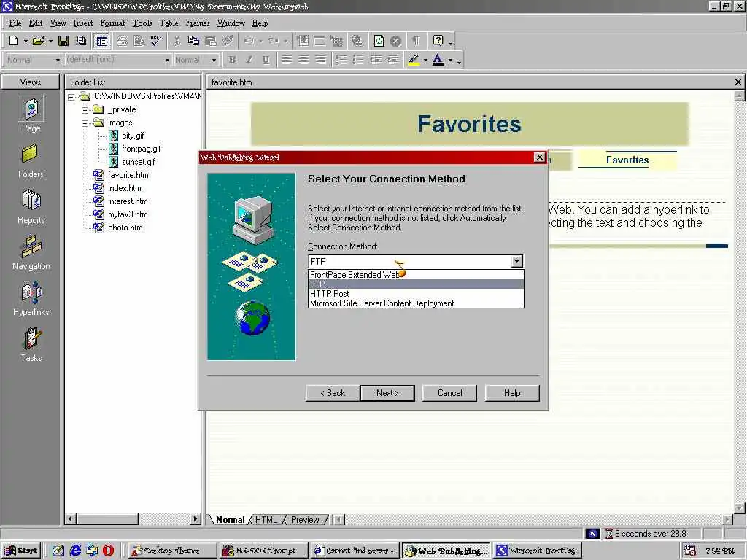The width and height of the screenshot is (747, 560).
Task: Switch to Folders view
Action: (x=31, y=161)
